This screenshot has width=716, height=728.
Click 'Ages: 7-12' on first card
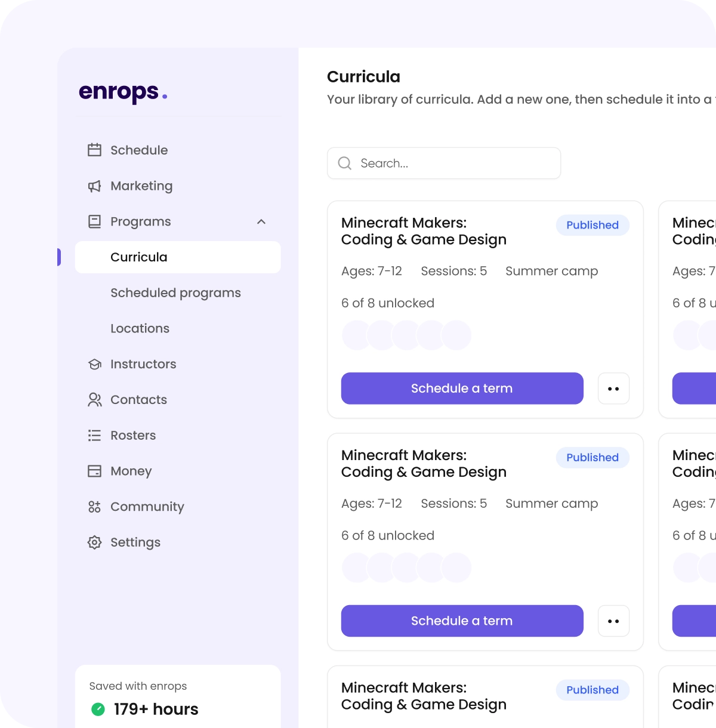point(372,272)
